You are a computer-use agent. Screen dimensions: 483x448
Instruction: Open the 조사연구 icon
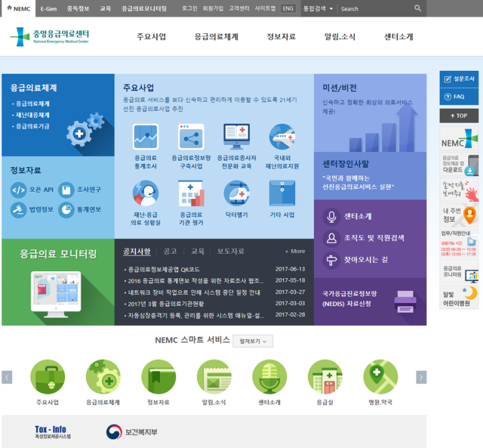[66, 190]
